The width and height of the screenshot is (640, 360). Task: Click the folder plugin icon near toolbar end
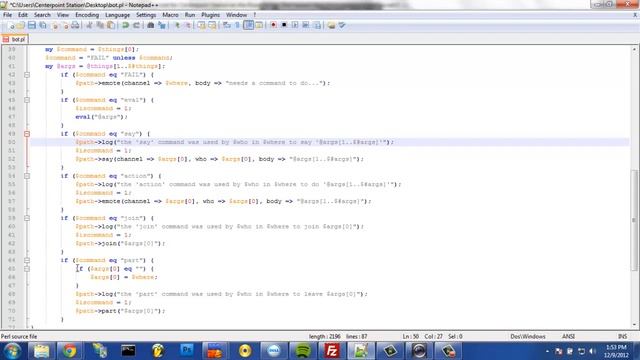click(x=331, y=25)
